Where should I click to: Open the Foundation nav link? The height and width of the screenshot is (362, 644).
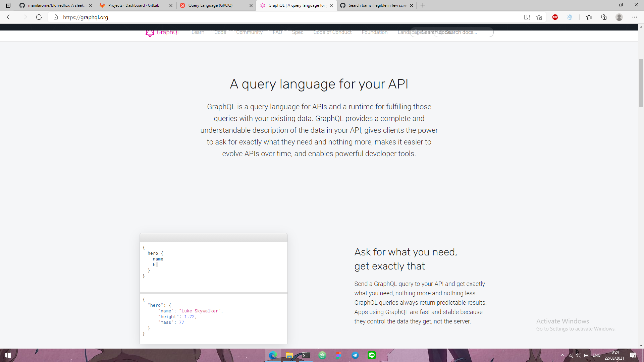pyautogui.click(x=374, y=32)
